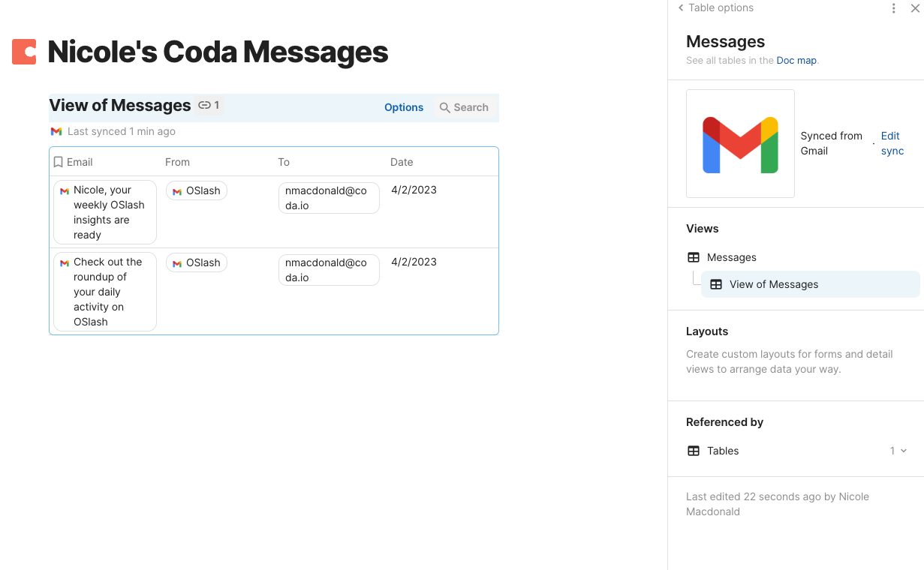Click the magnifier Search icon in the table header
The image size is (924, 570).
pyautogui.click(x=445, y=108)
